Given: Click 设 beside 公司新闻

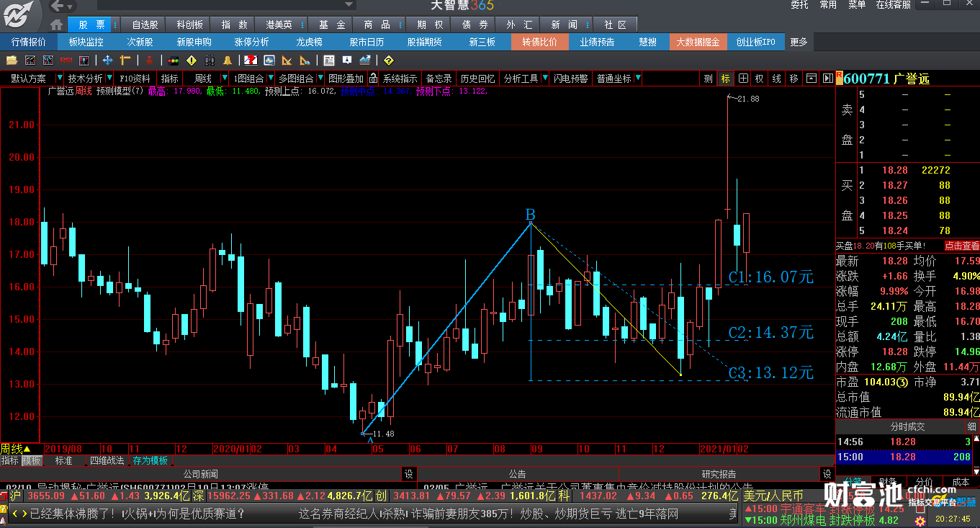Looking at the screenshot, I should click(x=408, y=474).
